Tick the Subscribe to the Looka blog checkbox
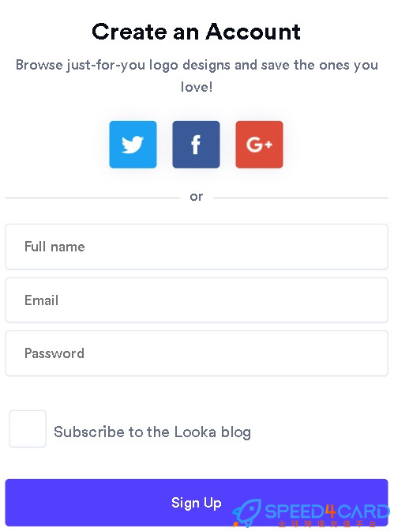 tap(28, 429)
